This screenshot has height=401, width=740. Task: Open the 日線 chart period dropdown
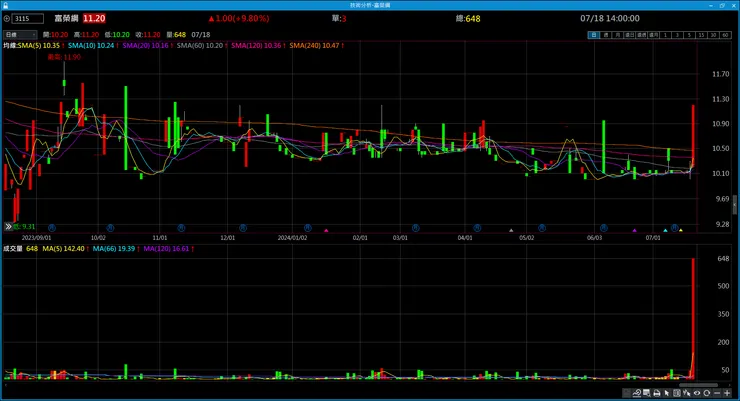point(20,34)
